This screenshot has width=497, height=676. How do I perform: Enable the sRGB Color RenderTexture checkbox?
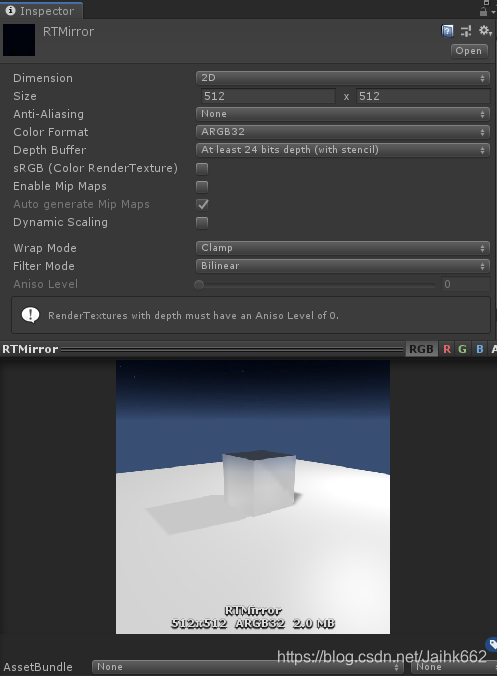tap(202, 169)
